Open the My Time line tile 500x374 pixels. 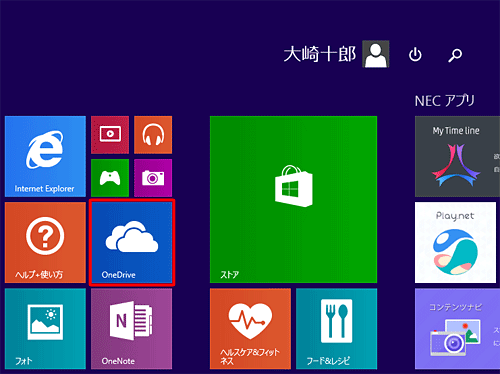[x=457, y=156]
